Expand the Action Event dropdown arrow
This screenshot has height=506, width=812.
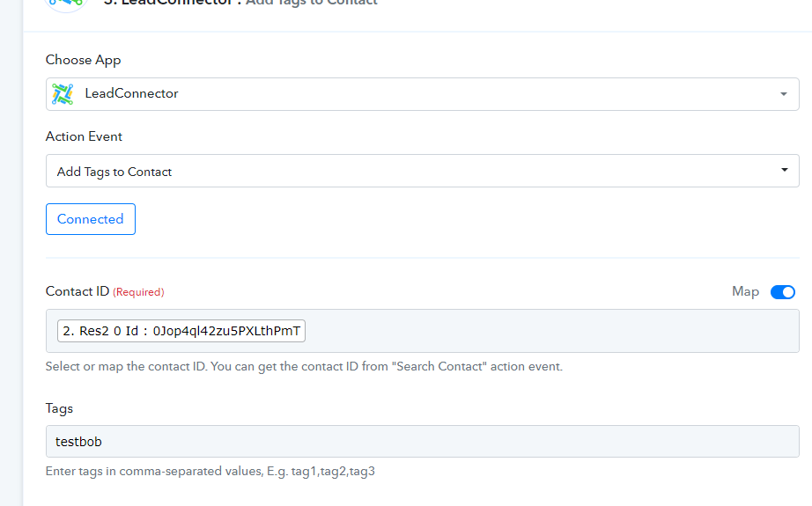pos(785,170)
